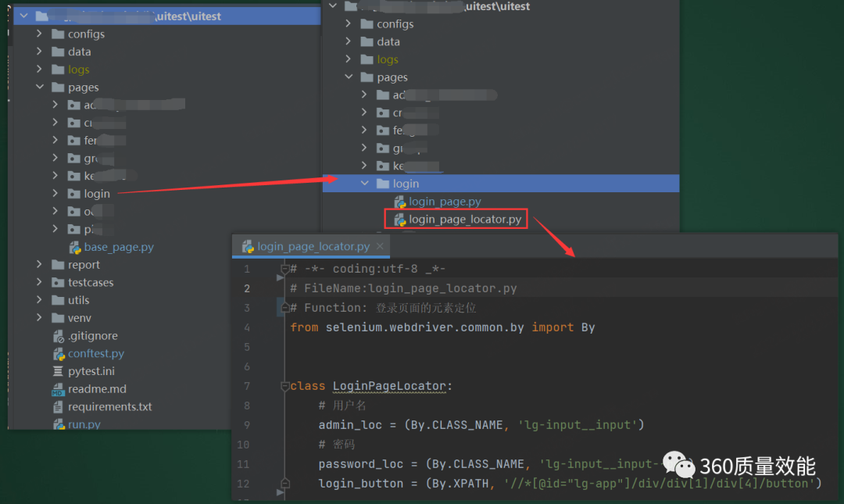
Task: Select utils folder icon in left tree
Action: [x=58, y=301]
